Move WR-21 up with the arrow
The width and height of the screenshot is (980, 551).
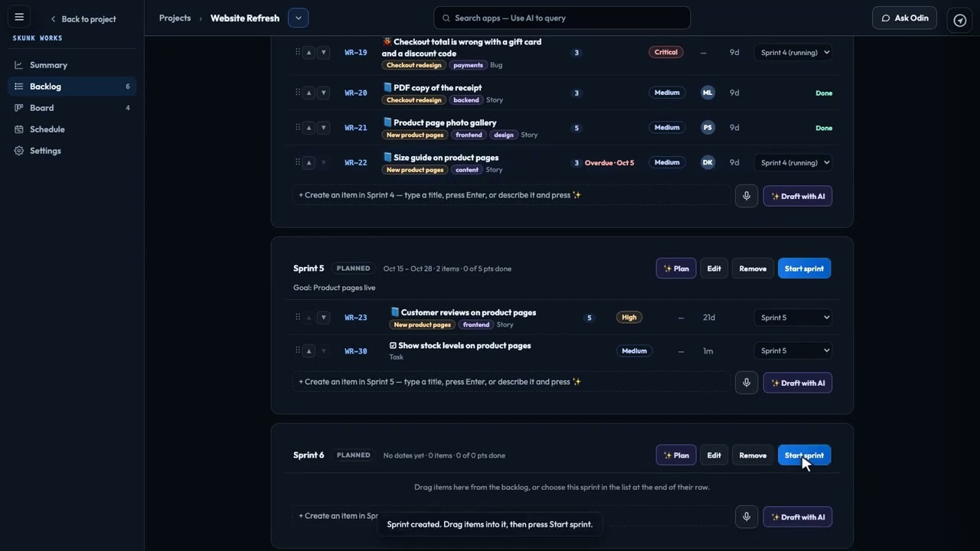(x=309, y=128)
